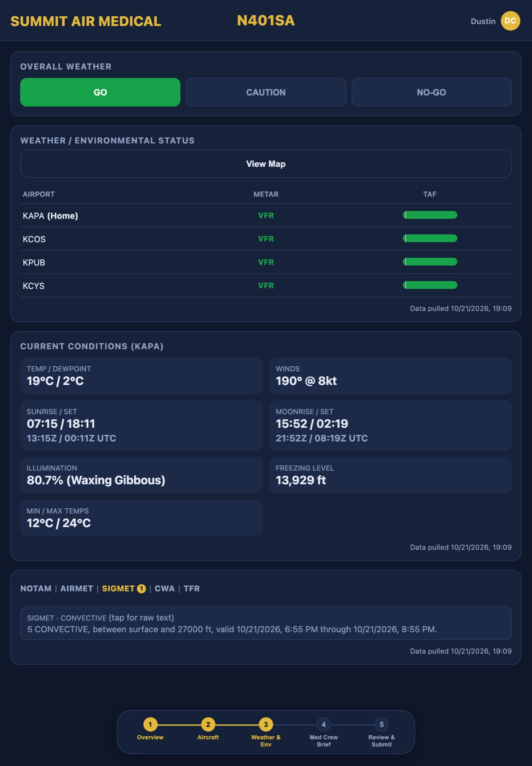This screenshot has height=766, width=532.
Task: Open step 5 Review & Submit
Action: tap(382, 733)
